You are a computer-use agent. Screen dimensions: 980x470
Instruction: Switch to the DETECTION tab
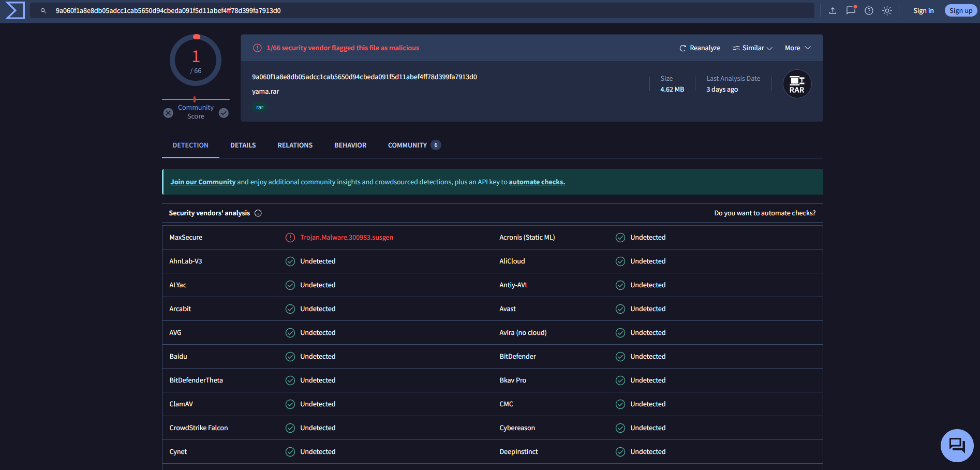(x=190, y=145)
